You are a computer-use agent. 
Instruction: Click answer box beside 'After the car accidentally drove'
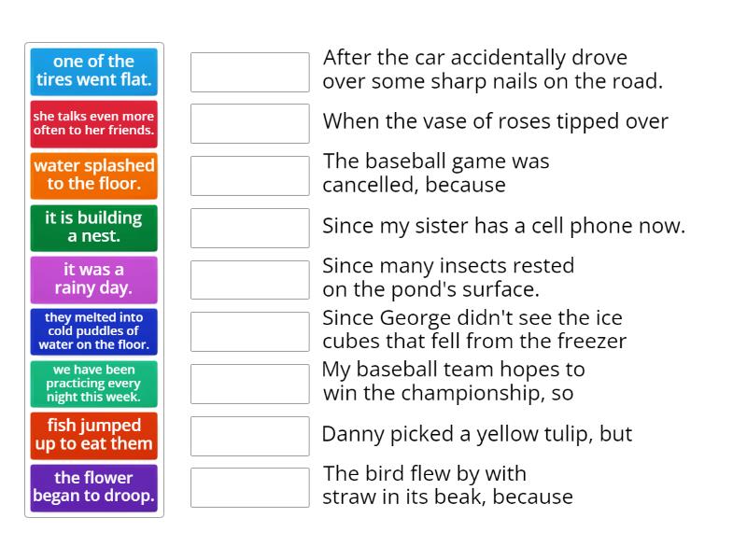coord(249,72)
